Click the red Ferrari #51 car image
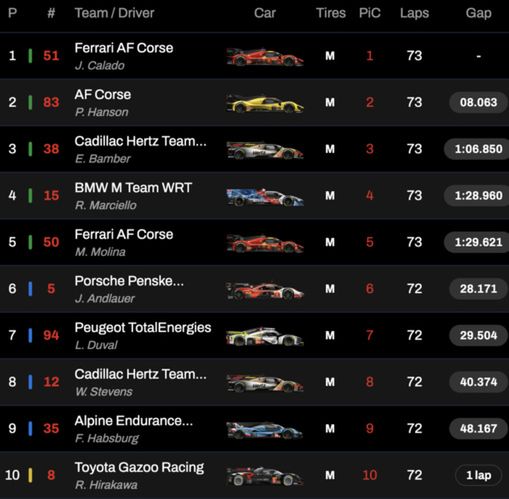The height and width of the screenshot is (499, 509). tap(265, 57)
